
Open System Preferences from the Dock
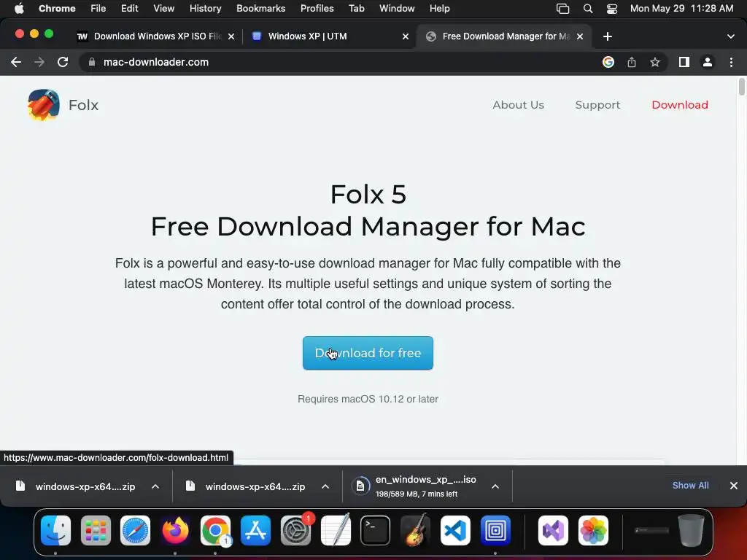296,531
